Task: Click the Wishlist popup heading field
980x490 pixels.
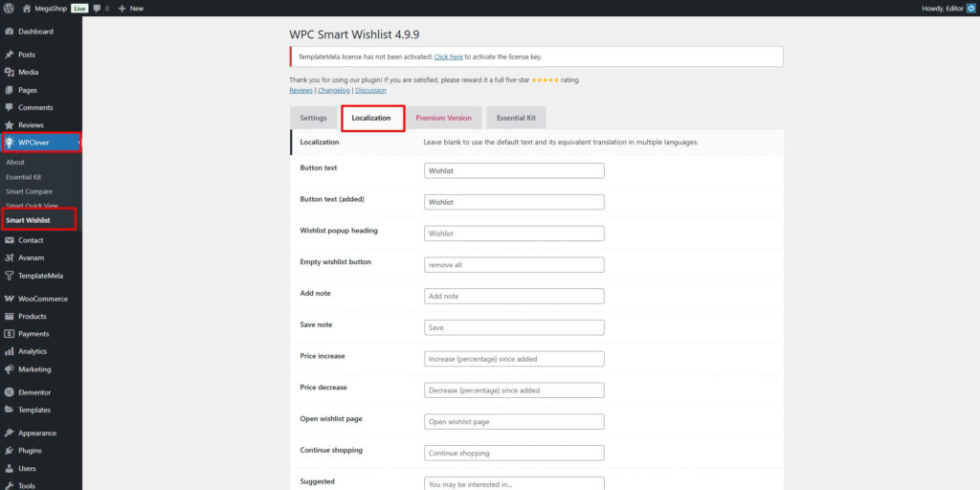Action: point(514,234)
